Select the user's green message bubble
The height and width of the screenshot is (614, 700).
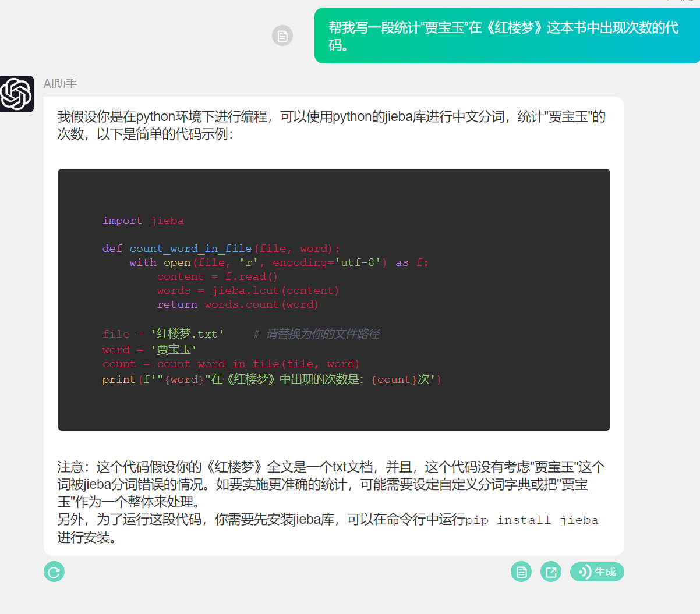point(504,36)
